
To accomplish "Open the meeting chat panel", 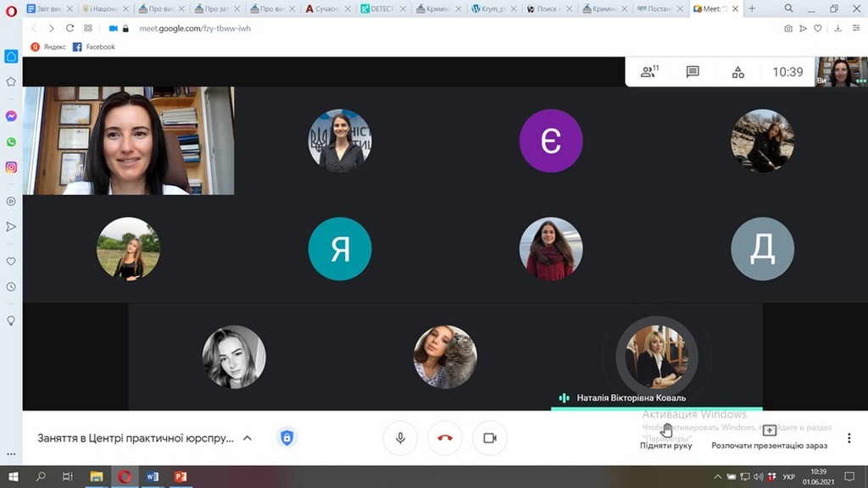I will click(x=693, y=72).
